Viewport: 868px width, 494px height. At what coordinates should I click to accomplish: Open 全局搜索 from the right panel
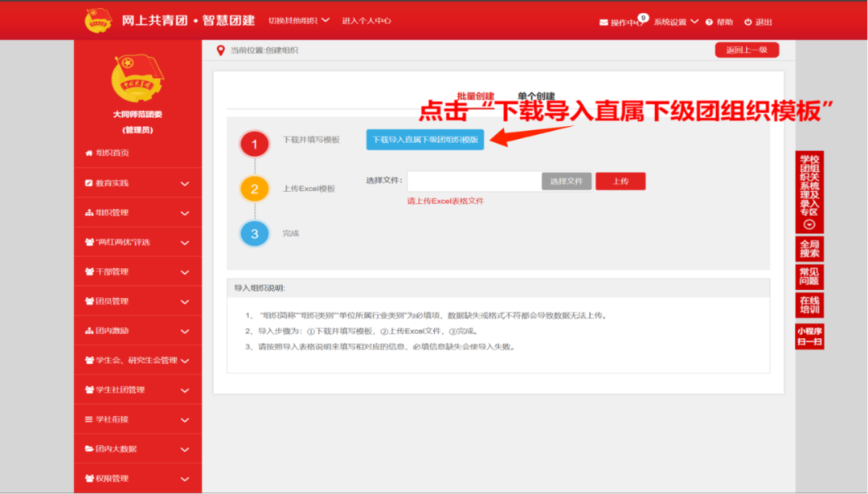click(x=809, y=250)
